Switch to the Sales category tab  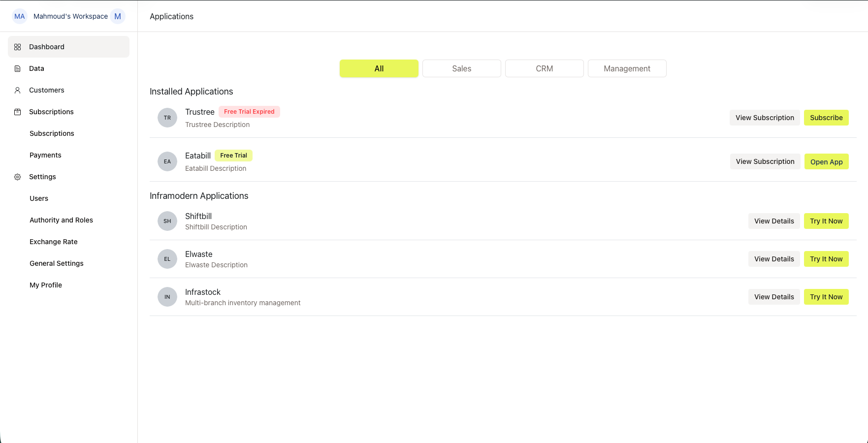tap(462, 68)
